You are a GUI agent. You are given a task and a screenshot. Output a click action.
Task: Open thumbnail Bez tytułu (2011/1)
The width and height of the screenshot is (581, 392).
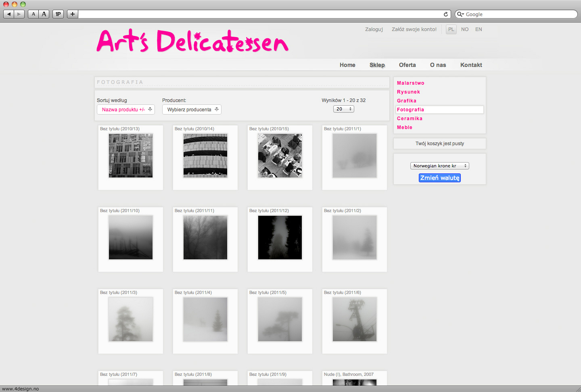tap(355, 156)
